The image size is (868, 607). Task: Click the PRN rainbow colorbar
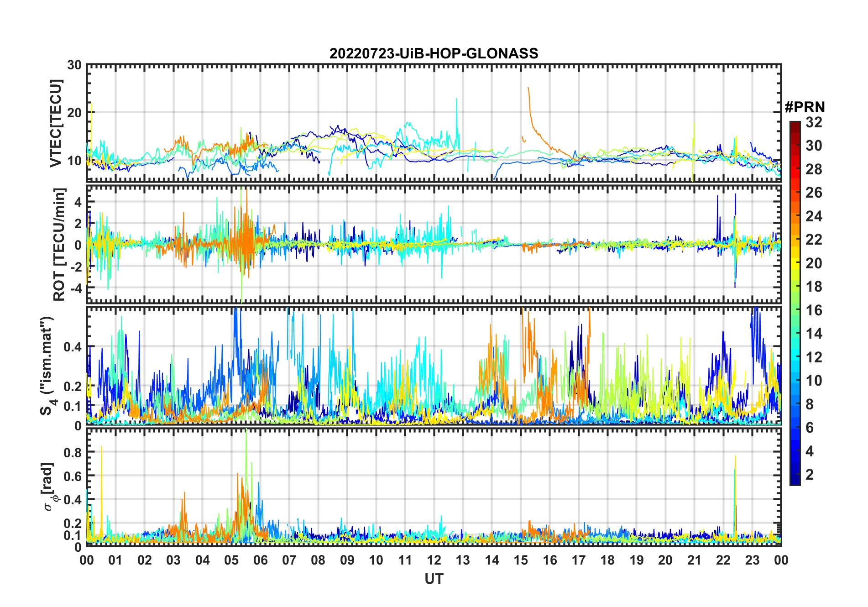click(x=795, y=303)
